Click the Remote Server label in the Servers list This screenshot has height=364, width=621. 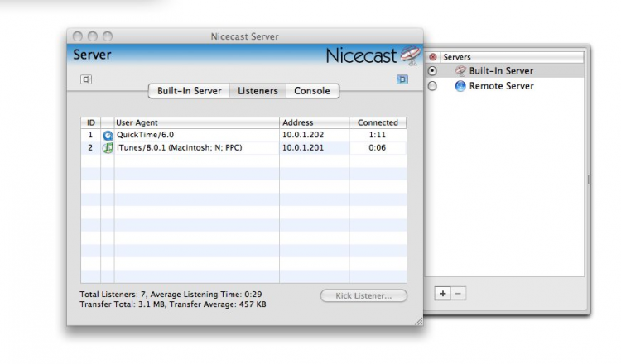[x=502, y=86]
